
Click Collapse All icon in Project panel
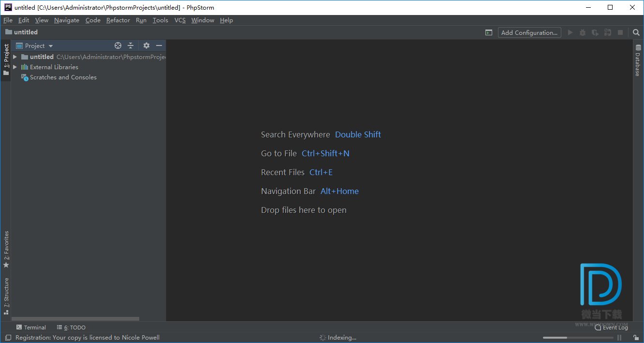point(131,45)
